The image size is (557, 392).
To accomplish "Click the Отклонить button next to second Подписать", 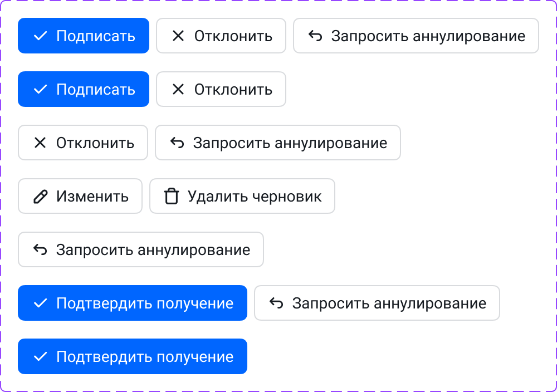I will [221, 89].
